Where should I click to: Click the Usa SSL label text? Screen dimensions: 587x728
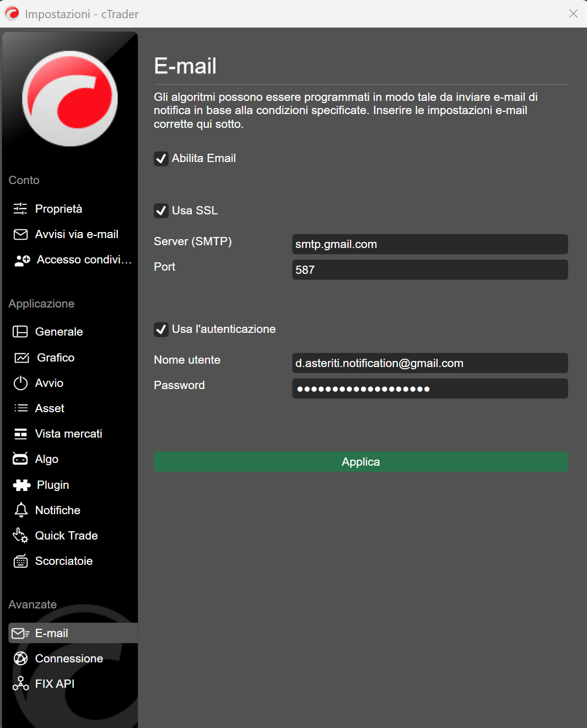[195, 211]
